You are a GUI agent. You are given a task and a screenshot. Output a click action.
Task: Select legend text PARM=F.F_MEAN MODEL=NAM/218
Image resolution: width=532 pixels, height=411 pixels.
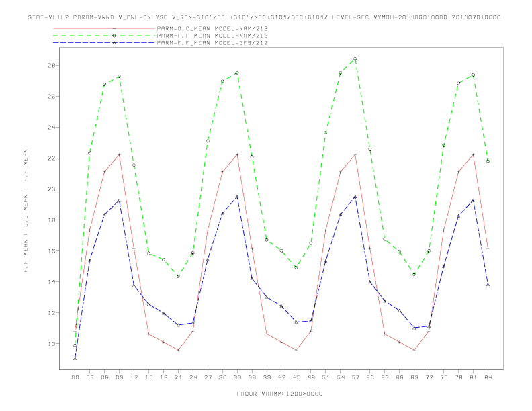[212, 36]
